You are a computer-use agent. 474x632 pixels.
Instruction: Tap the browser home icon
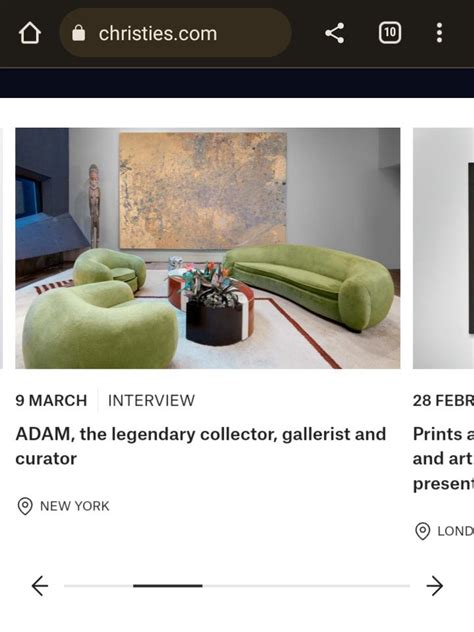(30, 33)
